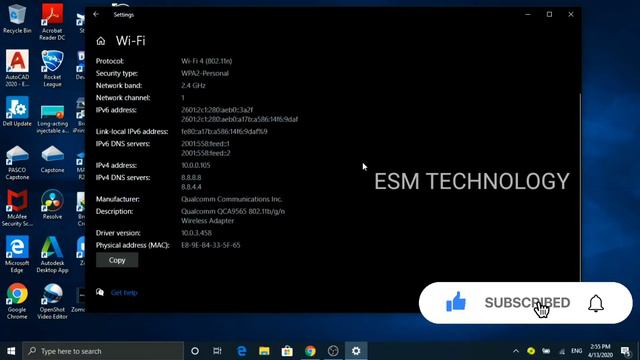Image resolution: width=640 pixels, height=360 pixels.
Task: Click the ENG language indicator
Action: coord(576,351)
